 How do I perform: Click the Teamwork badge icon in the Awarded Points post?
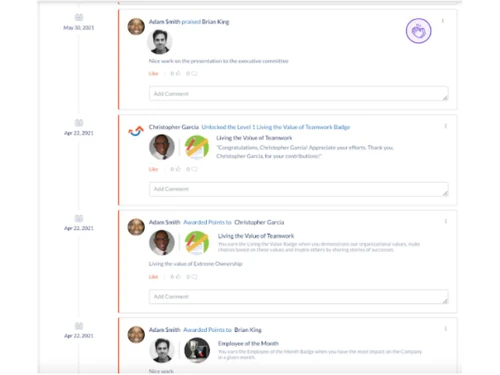point(197,243)
